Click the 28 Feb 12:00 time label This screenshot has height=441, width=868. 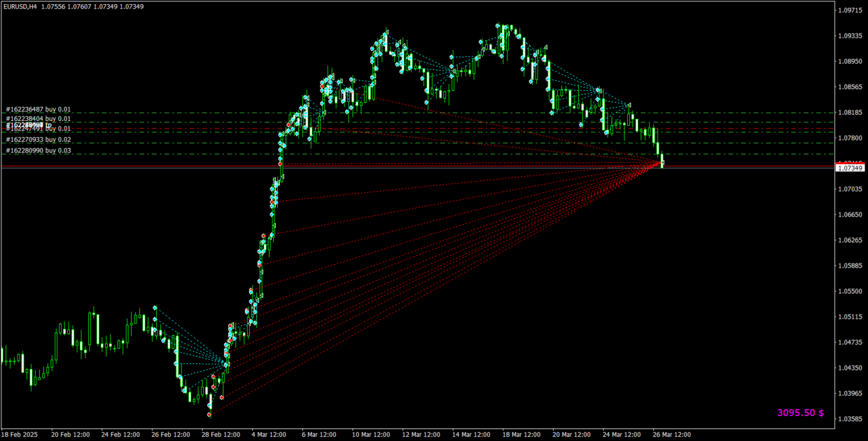[221, 434]
